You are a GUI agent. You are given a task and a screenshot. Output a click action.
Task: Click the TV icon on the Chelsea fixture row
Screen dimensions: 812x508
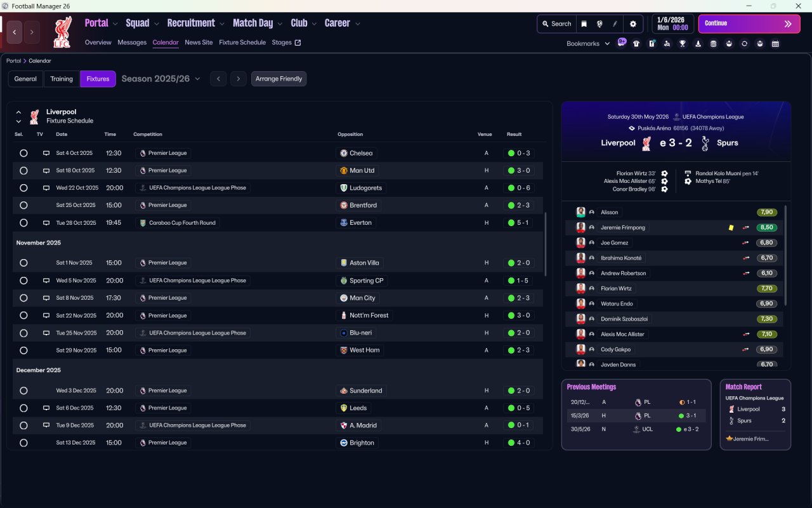point(46,153)
